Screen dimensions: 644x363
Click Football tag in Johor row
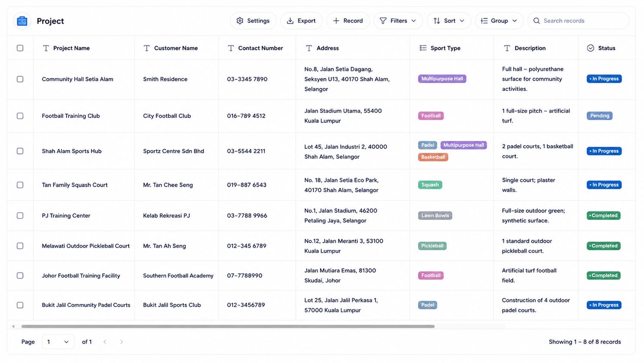click(431, 275)
